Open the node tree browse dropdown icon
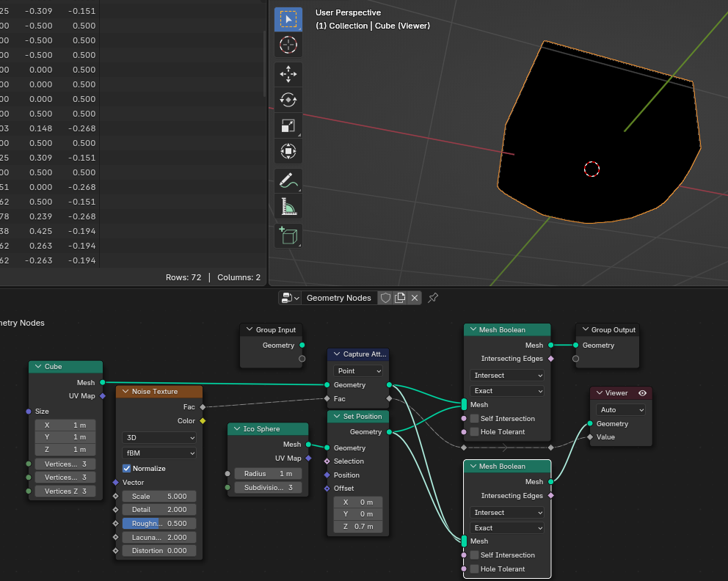 (290, 298)
